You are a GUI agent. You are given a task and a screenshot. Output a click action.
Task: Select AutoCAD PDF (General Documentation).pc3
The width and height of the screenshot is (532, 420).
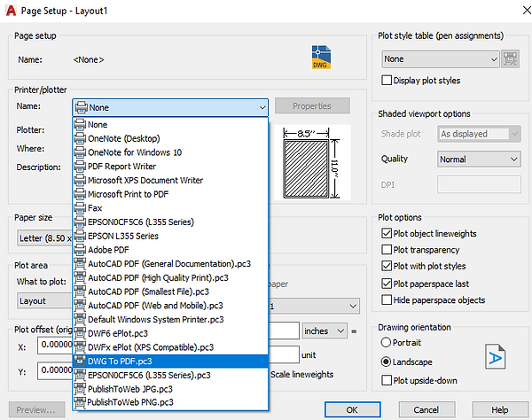pyautogui.click(x=170, y=263)
